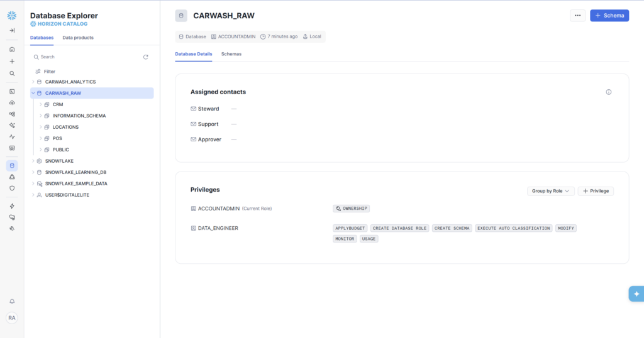This screenshot has height=338, width=644.
Task: Expand the left navigation sidebar
Action: point(12,30)
